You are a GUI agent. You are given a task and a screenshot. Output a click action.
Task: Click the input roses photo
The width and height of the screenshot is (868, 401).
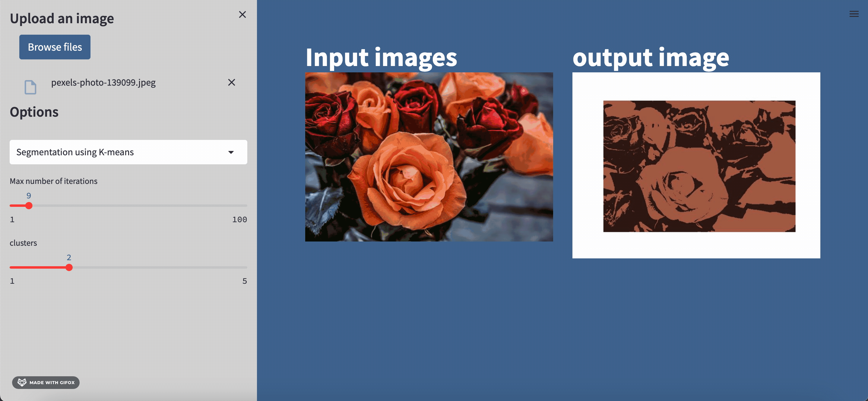coord(429,157)
